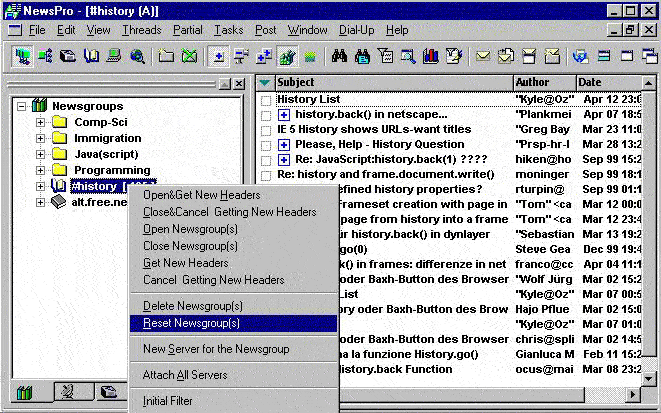Screen dimensions: 661x413
Task: Click the closed envelope over window icon
Action: 529,56
